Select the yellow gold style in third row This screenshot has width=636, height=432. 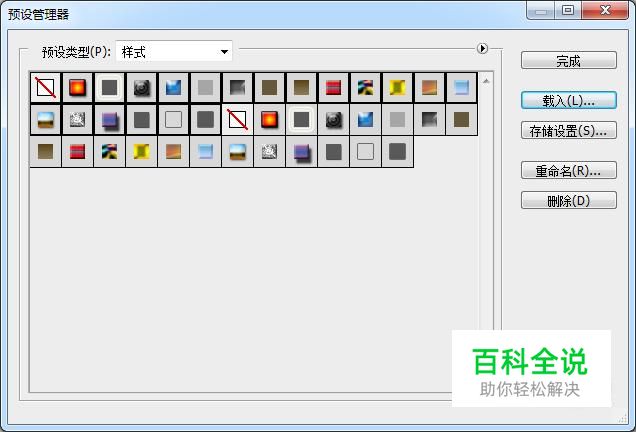[142, 152]
